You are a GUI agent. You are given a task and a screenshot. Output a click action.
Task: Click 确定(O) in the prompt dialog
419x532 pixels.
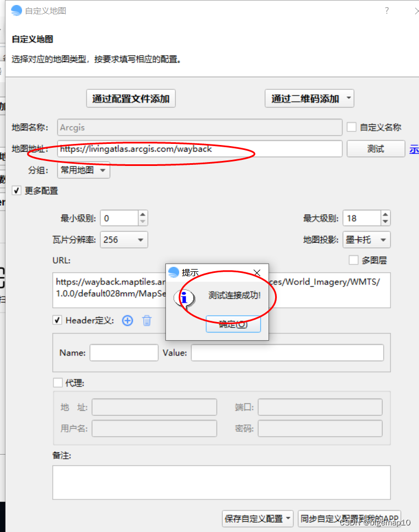[233, 324]
